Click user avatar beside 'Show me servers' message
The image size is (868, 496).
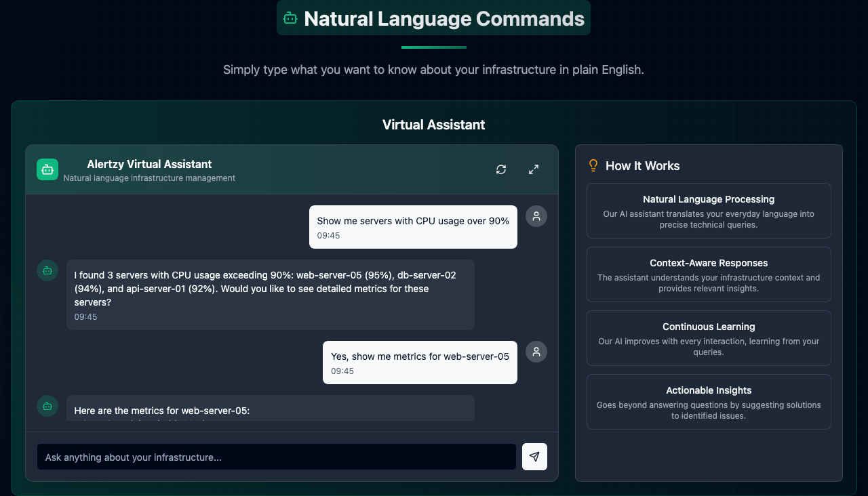coord(536,216)
